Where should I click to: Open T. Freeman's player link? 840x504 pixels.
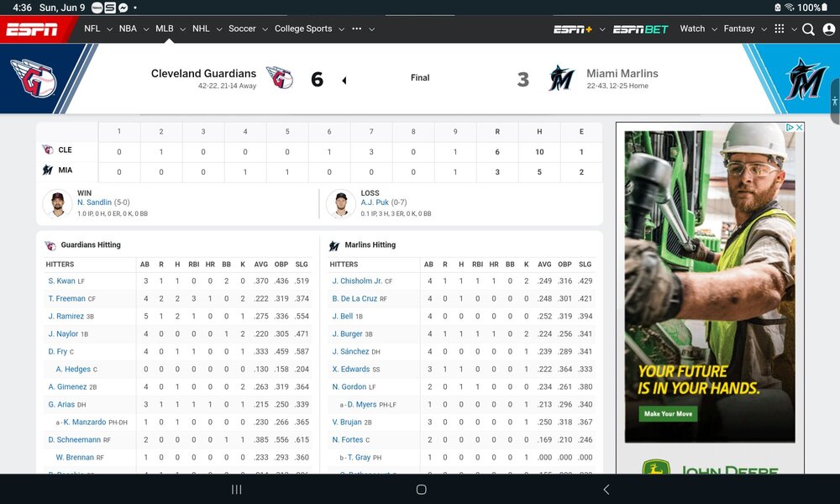tap(67, 298)
